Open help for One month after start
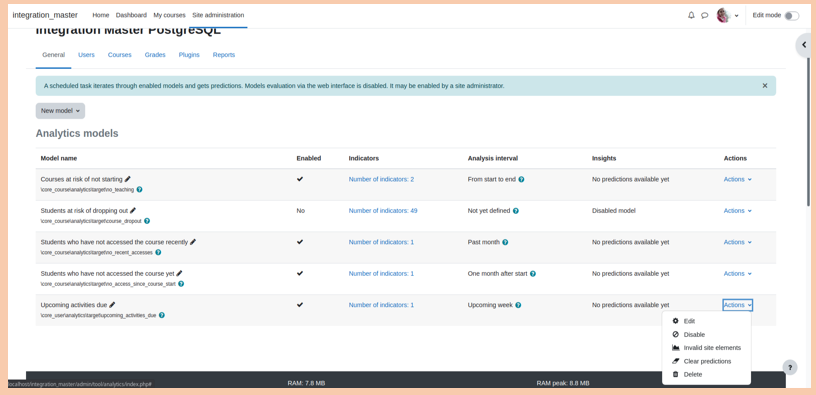This screenshot has width=816, height=395. pos(533,274)
